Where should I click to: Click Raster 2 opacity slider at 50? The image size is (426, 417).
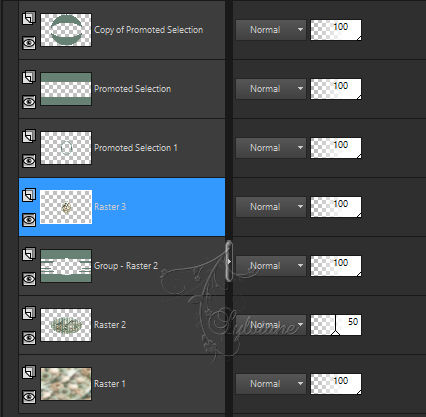coord(336,325)
